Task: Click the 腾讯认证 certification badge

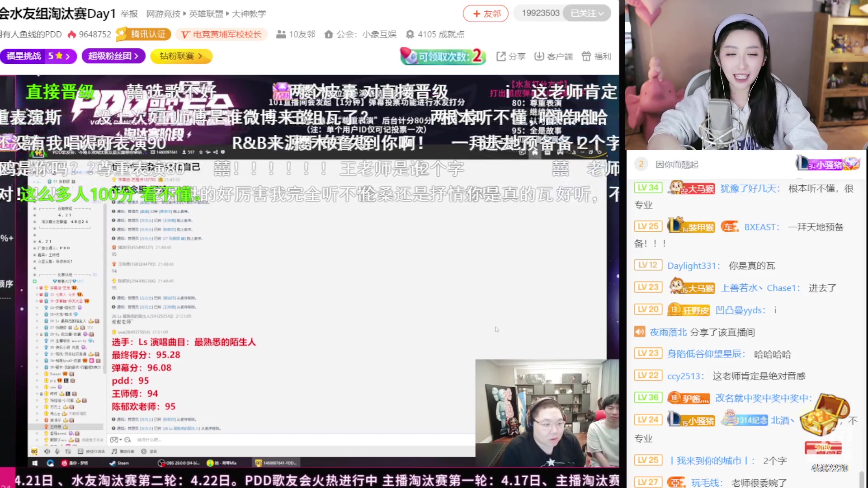Action: coord(143,34)
